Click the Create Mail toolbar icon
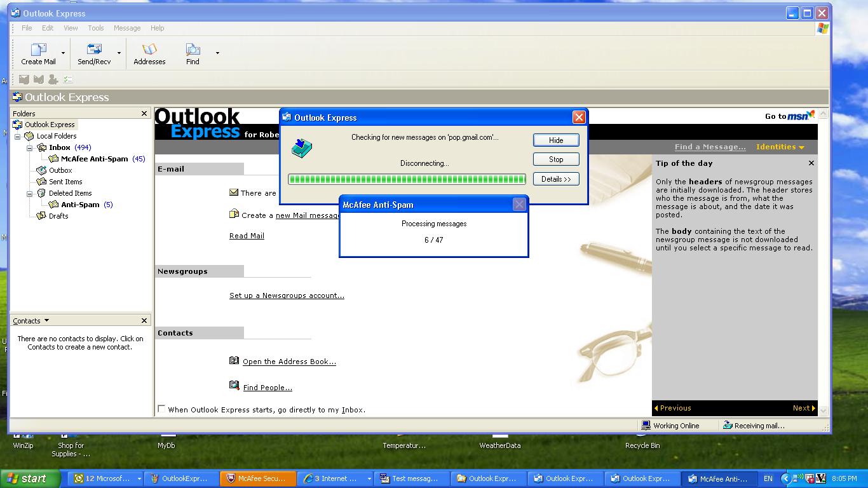Image resolution: width=868 pixels, height=488 pixels. [x=39, y=50]
